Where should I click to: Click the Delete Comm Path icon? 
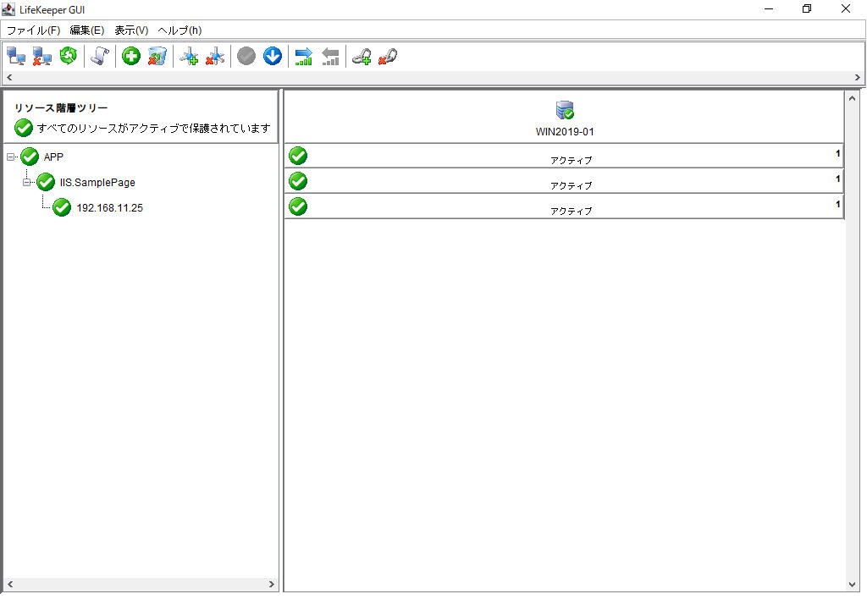point(215,57)
